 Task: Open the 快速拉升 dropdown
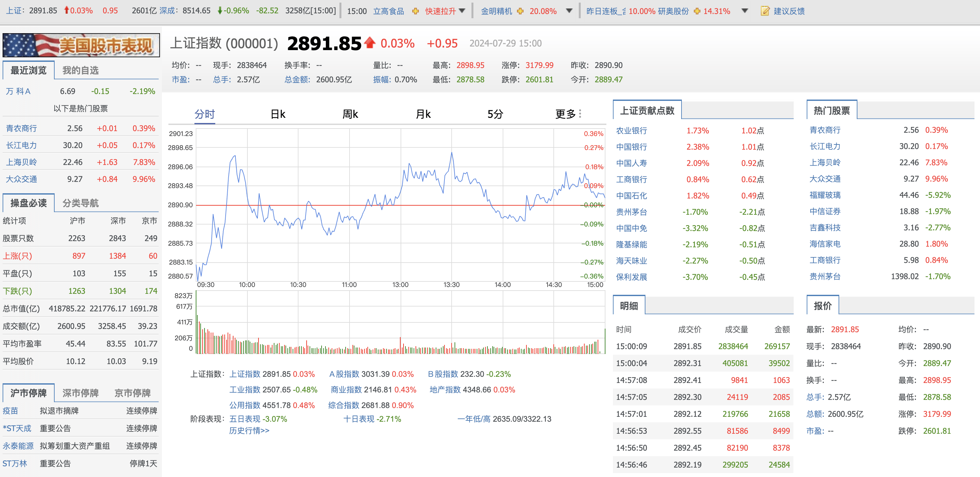[462, 11]
